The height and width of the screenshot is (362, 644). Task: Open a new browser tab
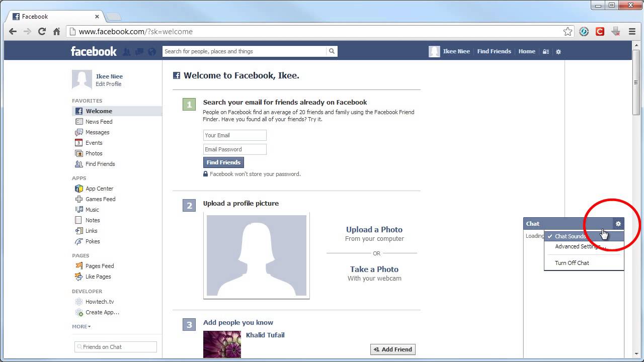114,17
